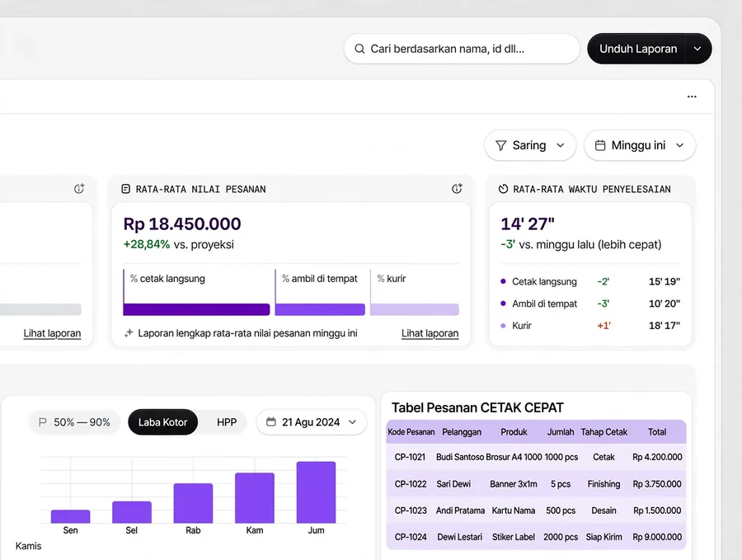This screenshot has width=742, height=560.
Task: Click the Kode Pesanan column header
Action: pyautogui.click(x=411, y=431)
